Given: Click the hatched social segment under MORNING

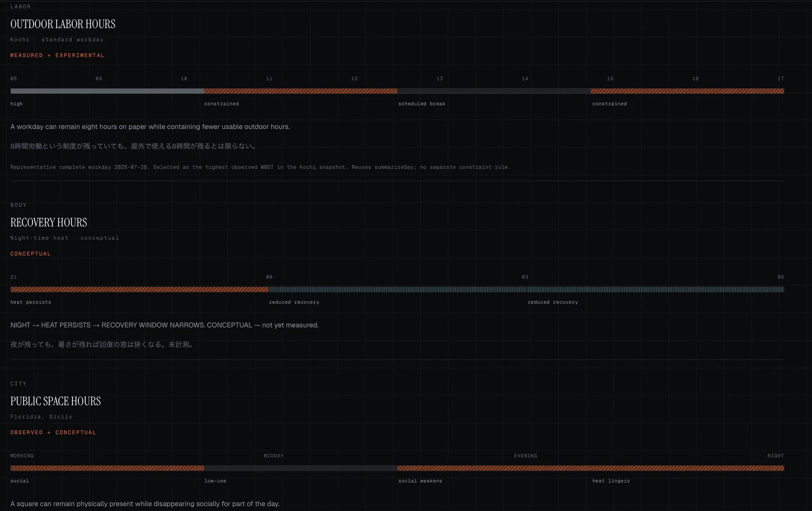Looking at the screenshot, I should (107, 468).
